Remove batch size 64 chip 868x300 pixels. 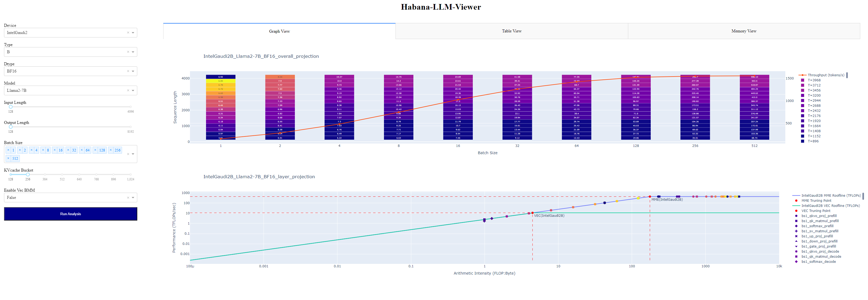coord(82,150)
